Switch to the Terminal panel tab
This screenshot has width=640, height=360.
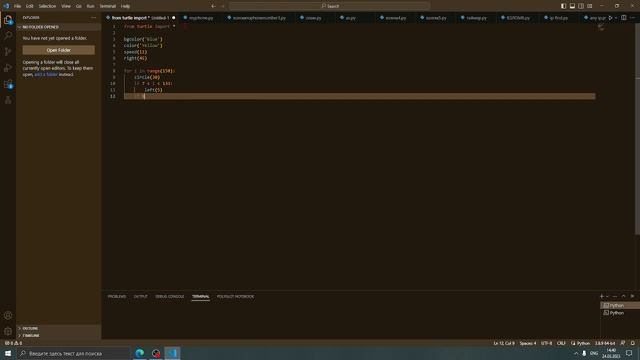201,297
